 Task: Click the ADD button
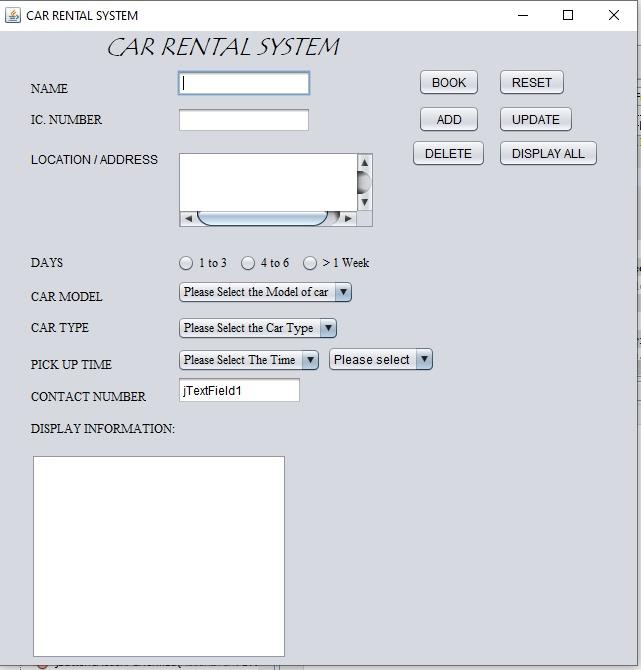coord(449,119)
